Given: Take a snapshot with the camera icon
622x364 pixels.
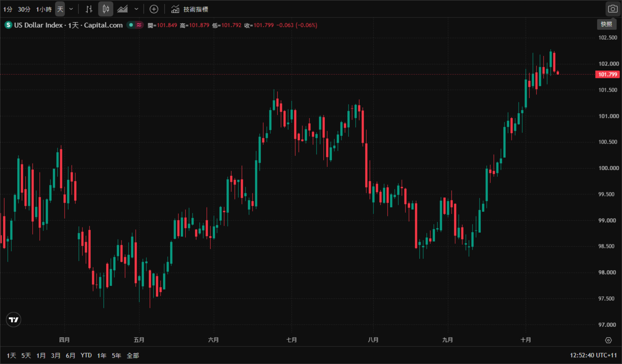Looking at the screenshot, I should tap(613, 9).
